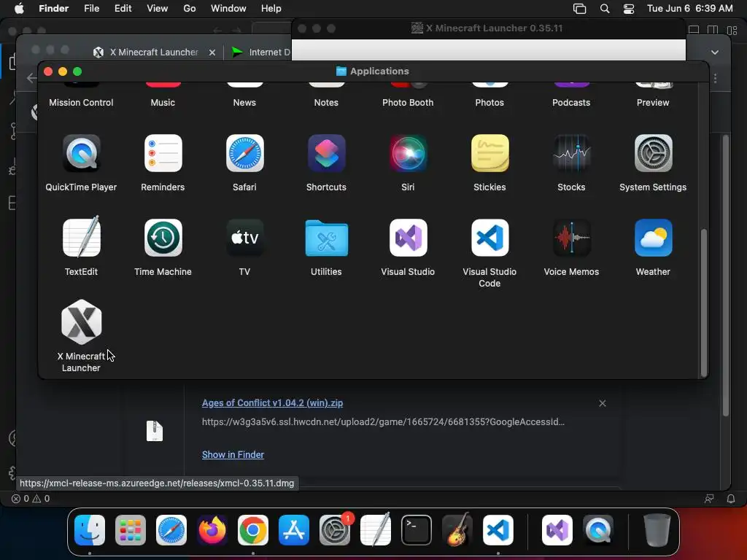Open QuickTime Player in Applications
747x560 pixels.
click(x=81, y=153)
